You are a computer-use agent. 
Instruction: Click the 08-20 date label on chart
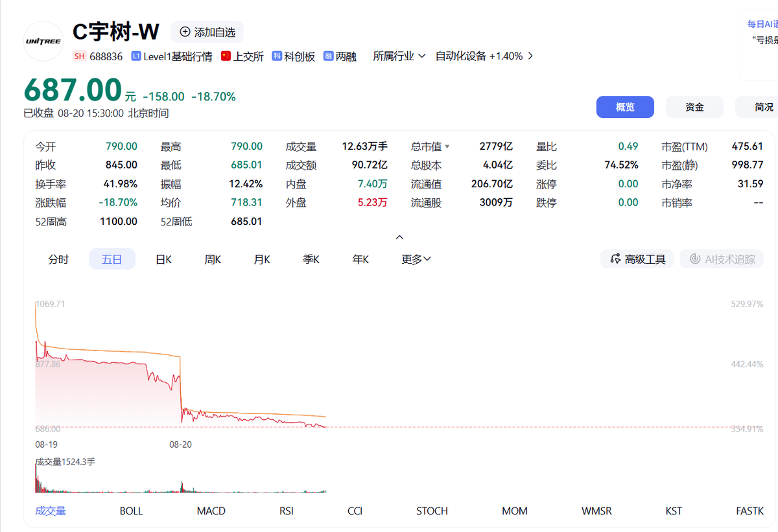point(181,445)
